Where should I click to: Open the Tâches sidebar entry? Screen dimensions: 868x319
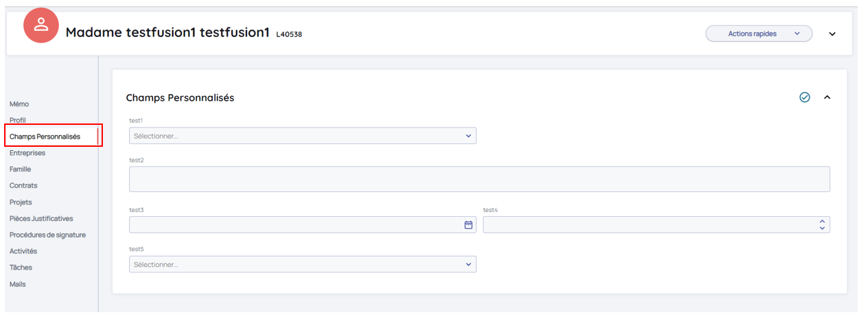click(21, 268)
